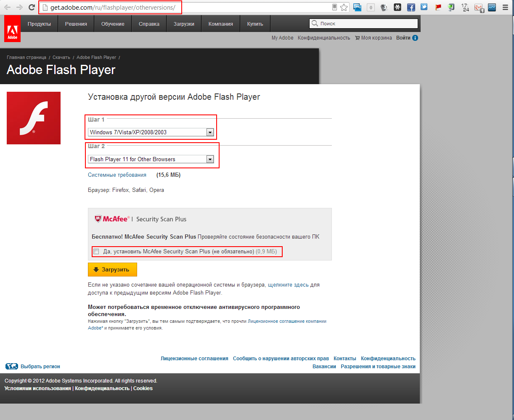Image resolution: width=514 pixels, height=420 pixels.
Task: Open the top Конфиденциальность link
Action: [x=324, y=38]
